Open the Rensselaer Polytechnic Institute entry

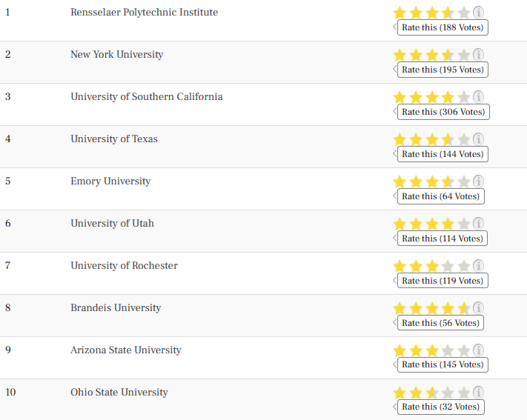point(145,13)
